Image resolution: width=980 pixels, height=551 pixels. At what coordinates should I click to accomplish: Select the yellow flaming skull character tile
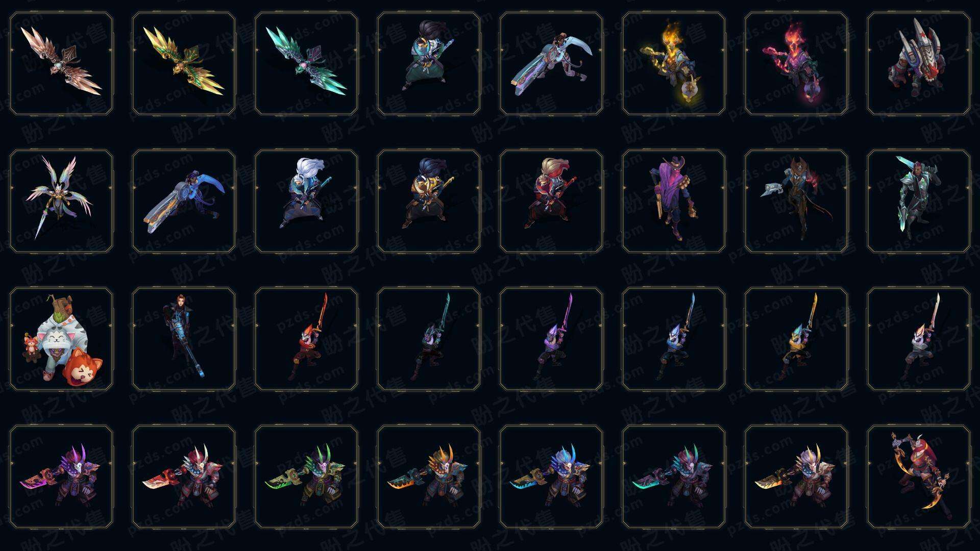[674, 64]
